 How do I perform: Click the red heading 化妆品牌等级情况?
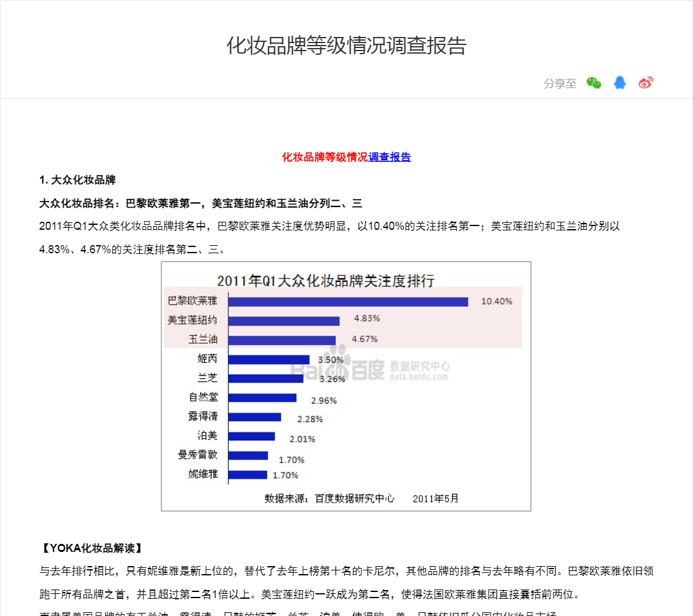click(x=325, y=157)
